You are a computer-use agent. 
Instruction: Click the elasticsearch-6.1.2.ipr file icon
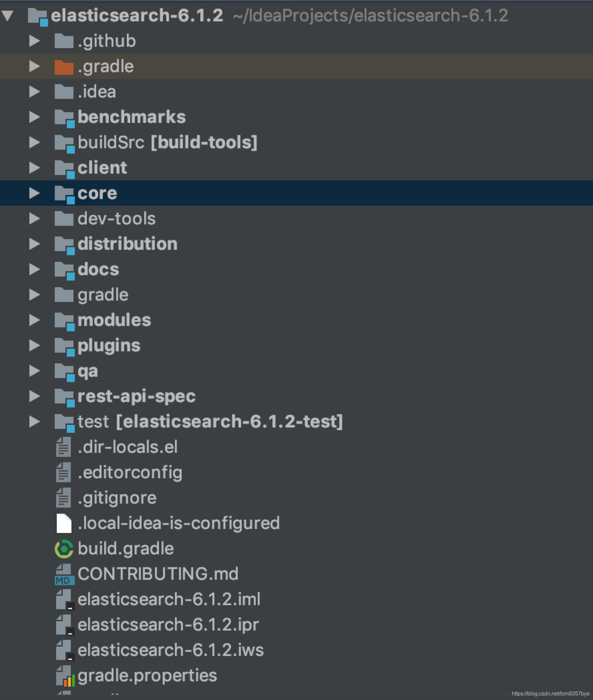point(65,626)
